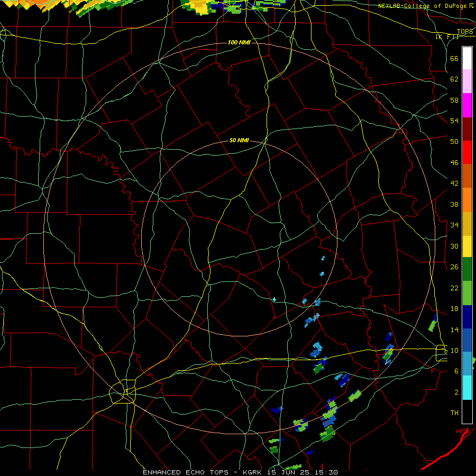Pick the light green legend band

click(467, 293)
